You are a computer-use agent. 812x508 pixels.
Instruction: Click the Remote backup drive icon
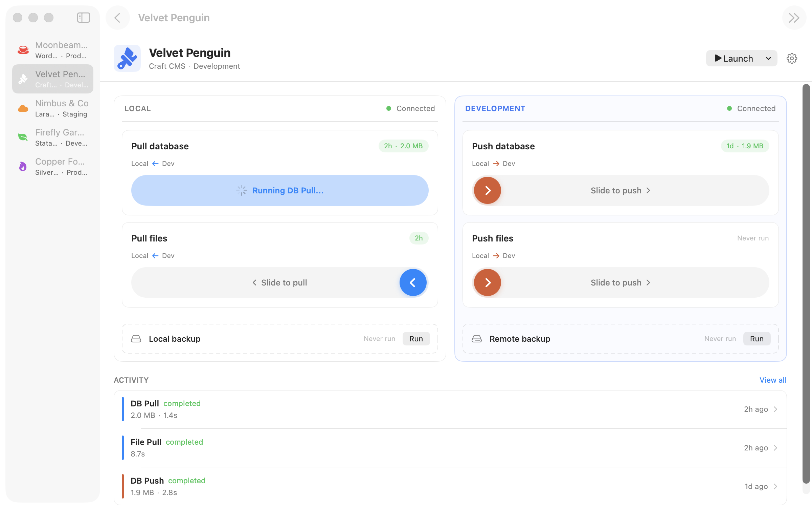click(x=477, y=339)
